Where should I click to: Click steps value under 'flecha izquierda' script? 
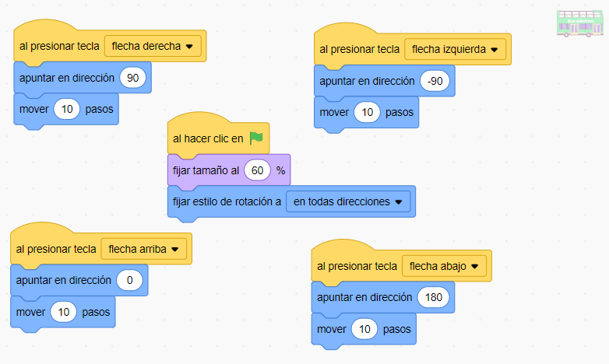click(368, 113)
